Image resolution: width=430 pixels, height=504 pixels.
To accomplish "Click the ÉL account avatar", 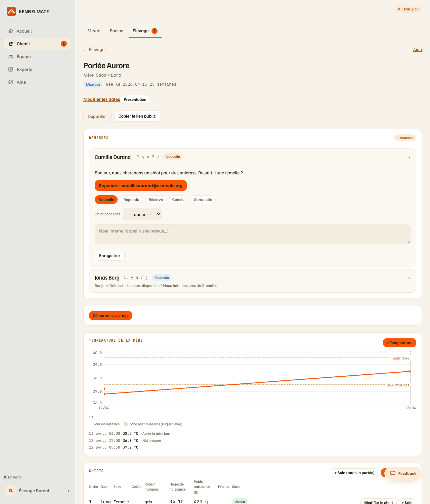I will 11,491.
